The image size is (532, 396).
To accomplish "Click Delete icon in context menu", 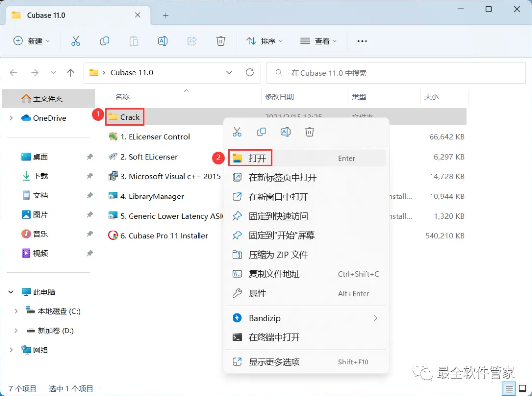I will pyautogui.click(x=310, y=132).
